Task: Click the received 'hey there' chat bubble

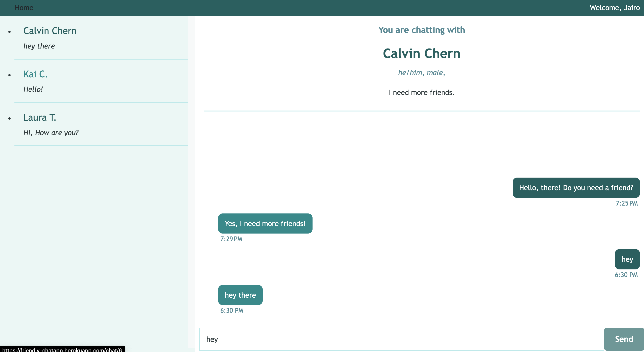Action: pos(240,295)
